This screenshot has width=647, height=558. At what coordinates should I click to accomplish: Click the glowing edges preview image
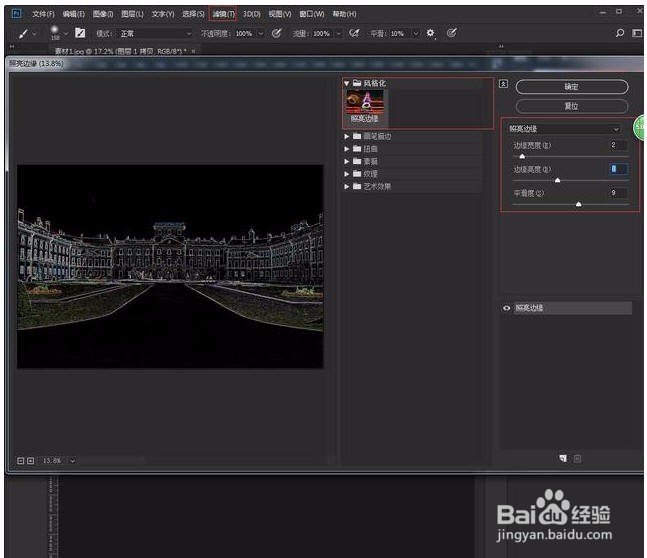click(170, 266)
